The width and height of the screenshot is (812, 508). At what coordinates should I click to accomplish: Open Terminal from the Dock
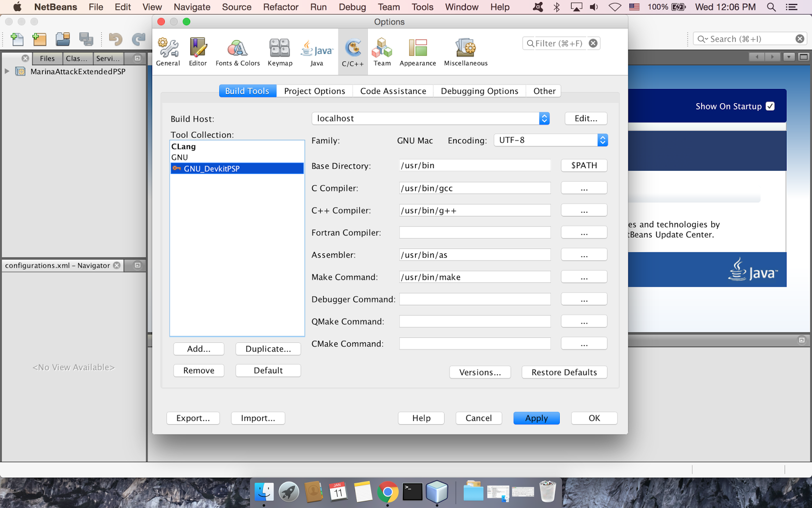[413, 492]
